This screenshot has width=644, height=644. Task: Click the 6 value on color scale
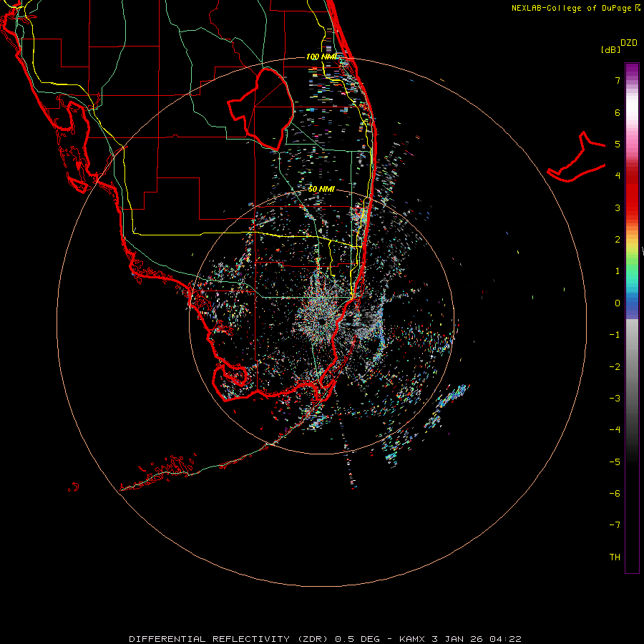(618, 112)
